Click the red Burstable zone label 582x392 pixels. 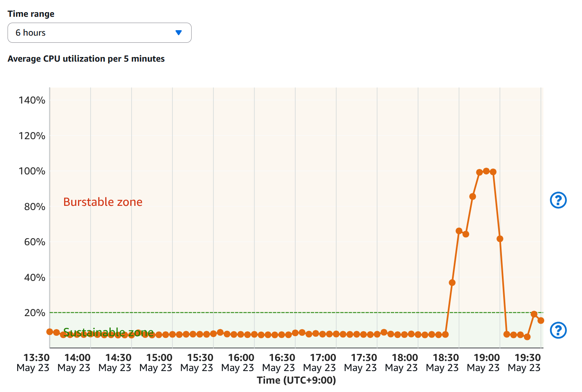point(103,202)
